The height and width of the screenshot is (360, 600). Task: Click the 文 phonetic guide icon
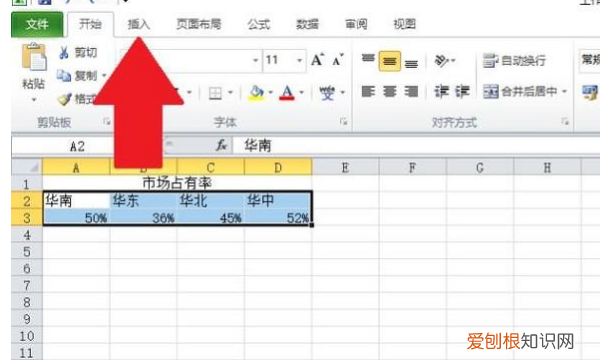point(327,93)
